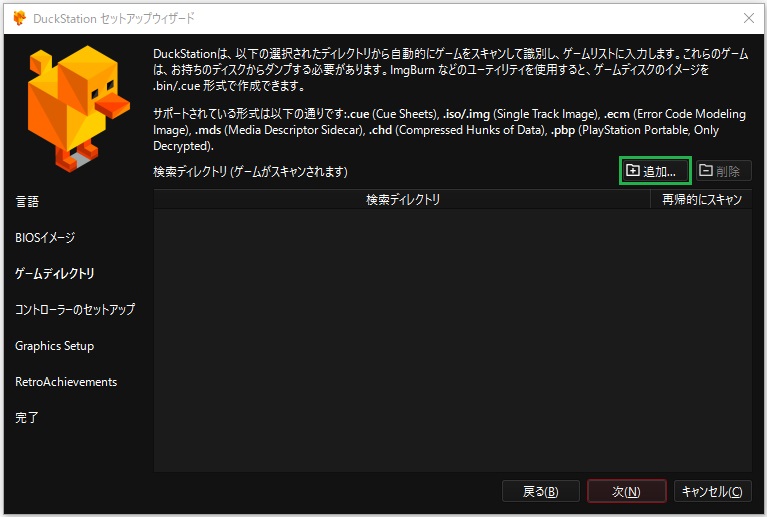Click the DuckStation icon in the title bar
Image resolution: width=767 pixels, height=517 pixels.
[x=20, y=19]
